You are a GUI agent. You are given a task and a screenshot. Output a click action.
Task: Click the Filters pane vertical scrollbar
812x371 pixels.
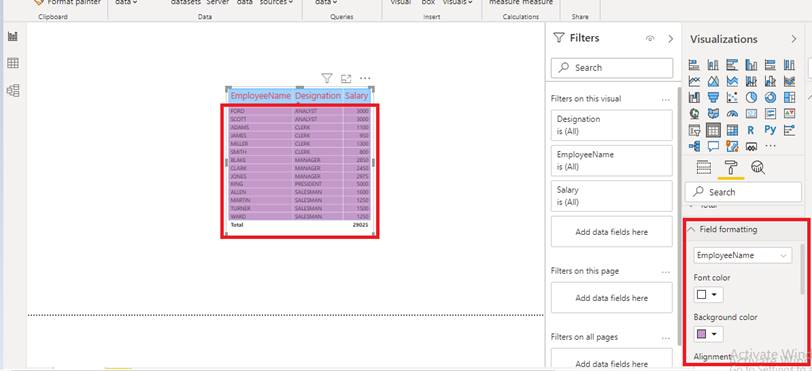[x=679, y=215]
